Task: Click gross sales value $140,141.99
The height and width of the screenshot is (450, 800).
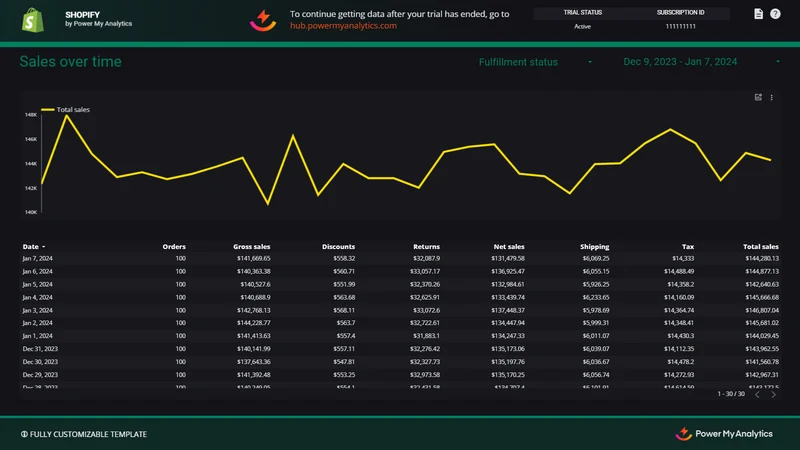Action: tap(254, 349)
